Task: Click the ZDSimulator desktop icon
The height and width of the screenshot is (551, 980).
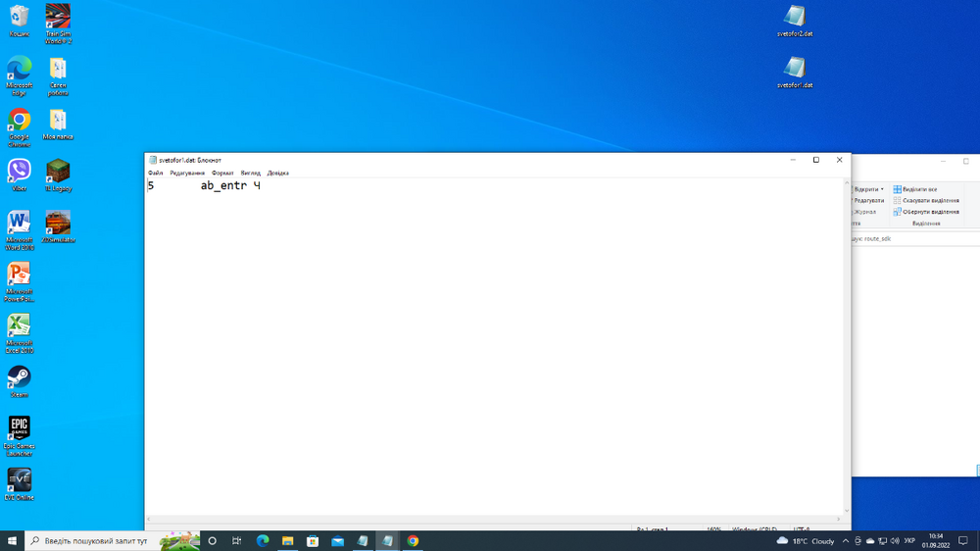Action: tap(58, 224)
